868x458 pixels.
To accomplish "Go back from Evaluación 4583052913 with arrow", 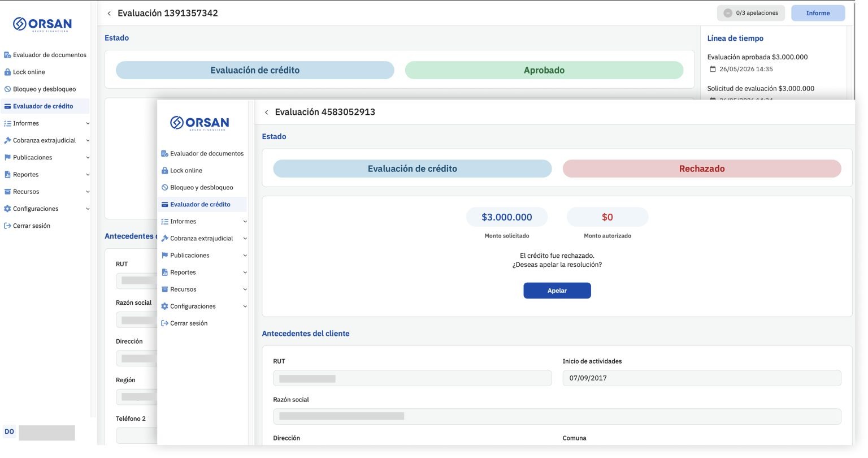I will click(267, 112).
